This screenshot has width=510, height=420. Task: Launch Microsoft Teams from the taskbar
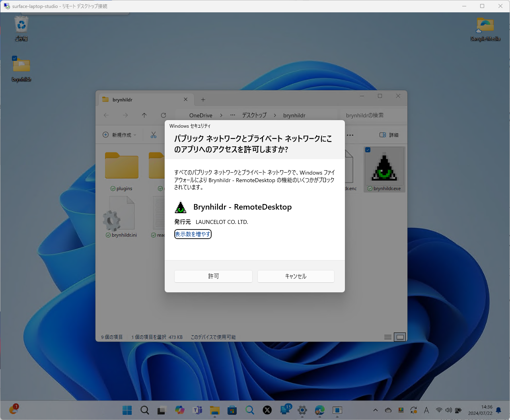click(197, 410)
